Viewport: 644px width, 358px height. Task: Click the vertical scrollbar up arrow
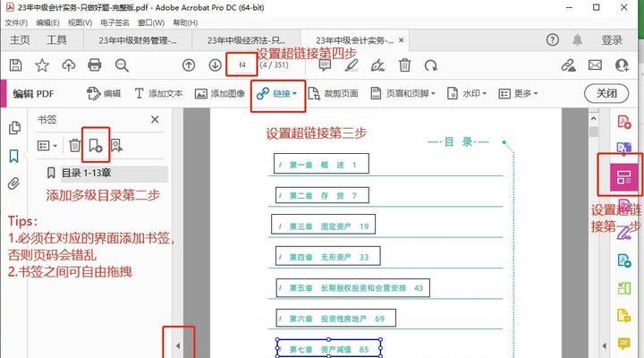[x=594, y=118]
